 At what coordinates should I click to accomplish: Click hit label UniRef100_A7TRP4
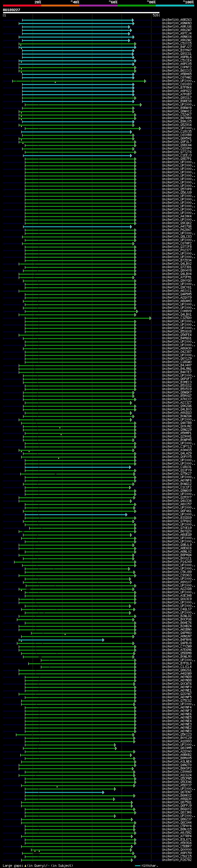[177, 836]
